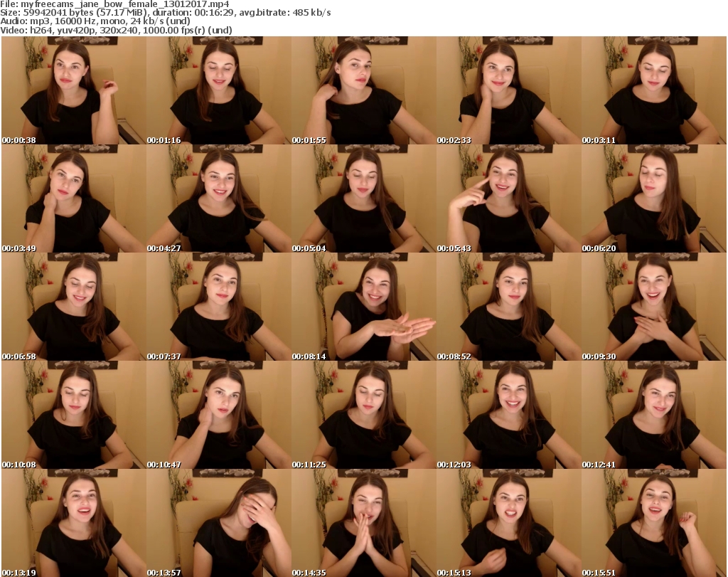
Task: Select the thumbnail timestamped 00:13:57
Action: [219, 523]
